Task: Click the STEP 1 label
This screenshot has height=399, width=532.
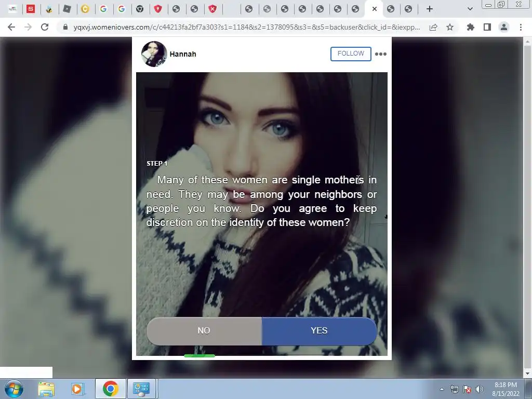Action: 157,163
